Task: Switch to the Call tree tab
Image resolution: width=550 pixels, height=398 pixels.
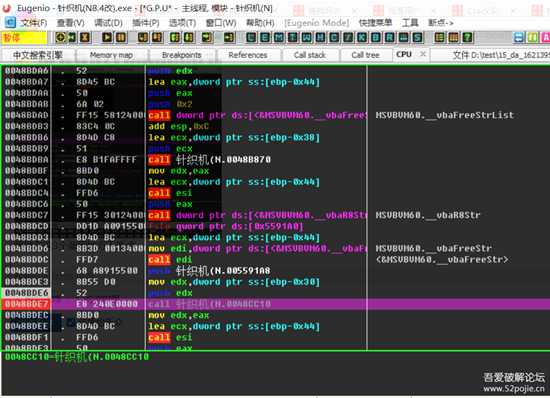Action: tap(365, 55)
